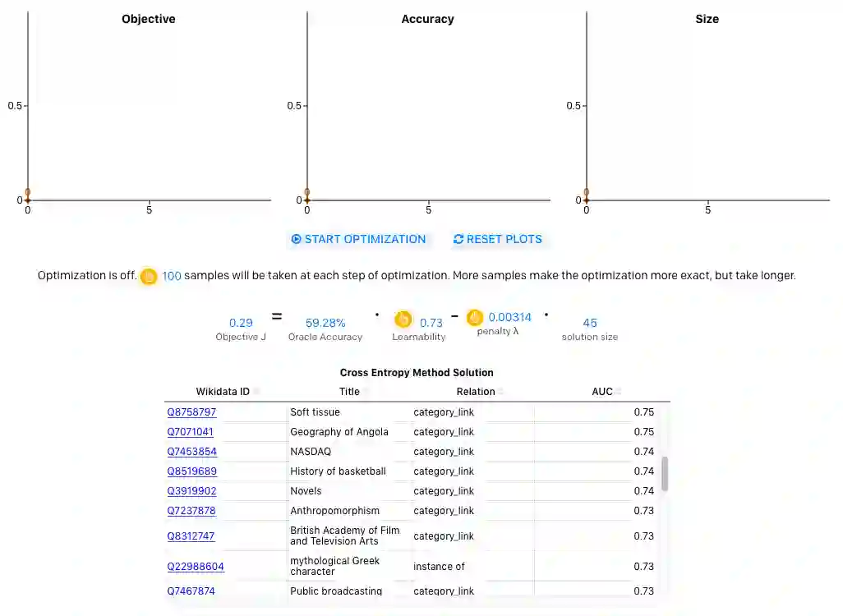
Task: Click the 100 samples value
Action: tap(172, 276)
